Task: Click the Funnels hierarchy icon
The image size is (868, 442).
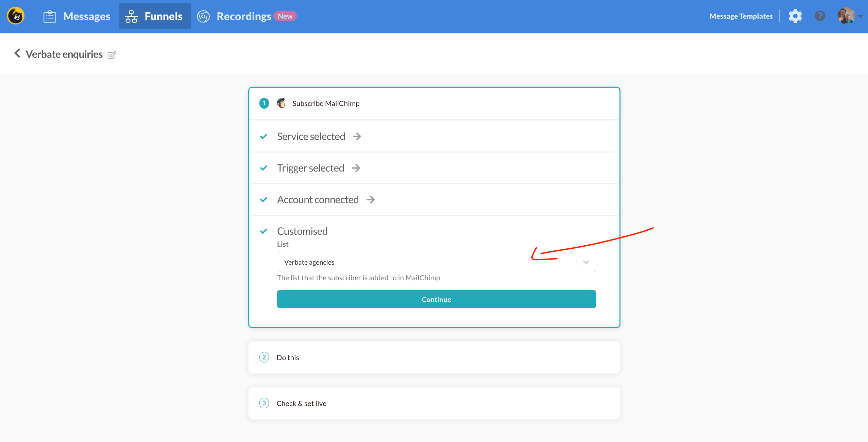Action: [x=131, y=16]
